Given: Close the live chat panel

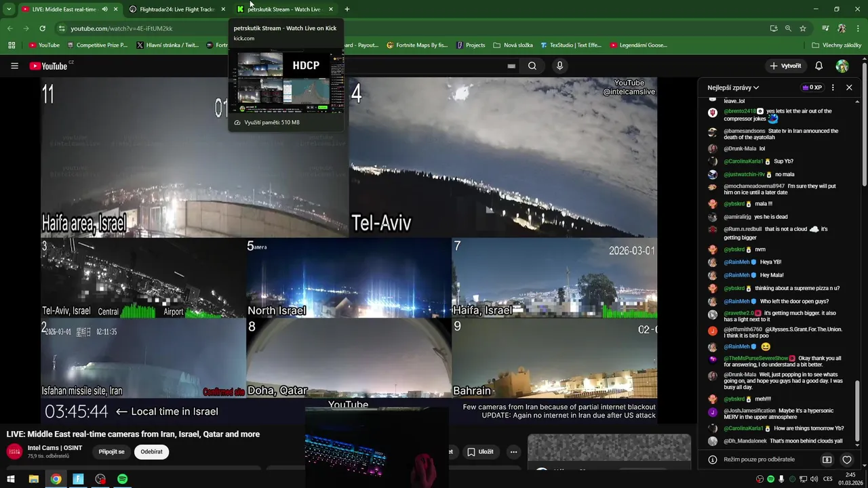Looking at the screenshot, I should pos(849,87).
